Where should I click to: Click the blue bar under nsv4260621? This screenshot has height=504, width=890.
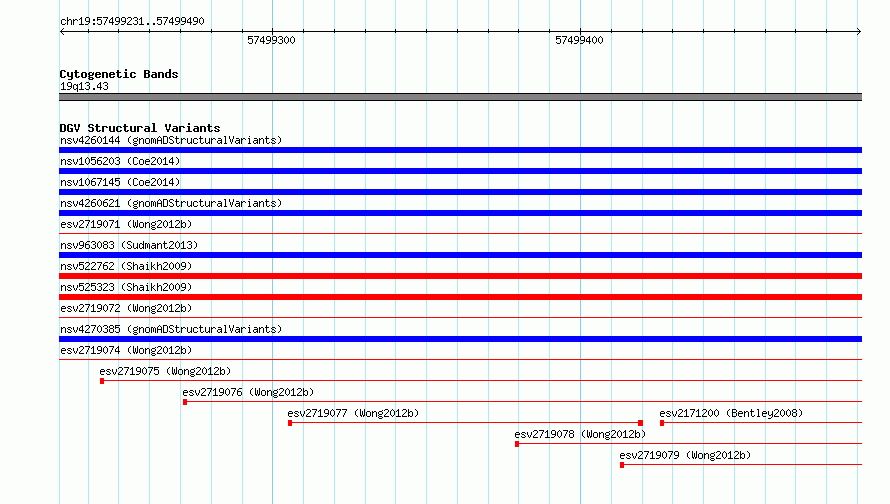pos(460,213)
